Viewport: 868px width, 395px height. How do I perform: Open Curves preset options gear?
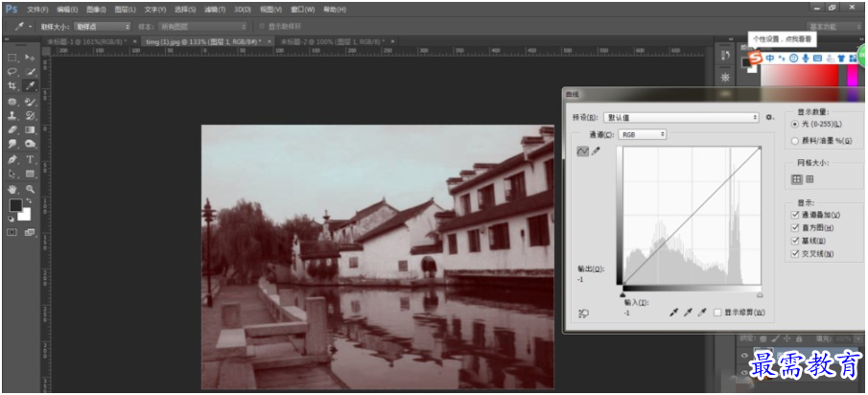769,117
